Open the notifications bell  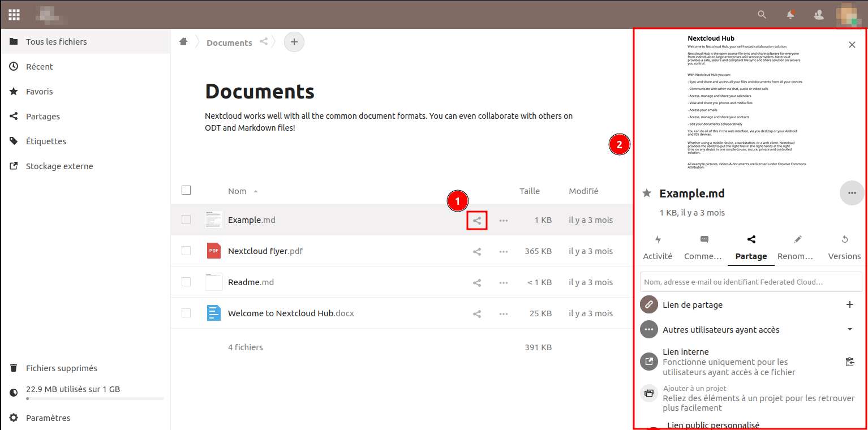790,15
